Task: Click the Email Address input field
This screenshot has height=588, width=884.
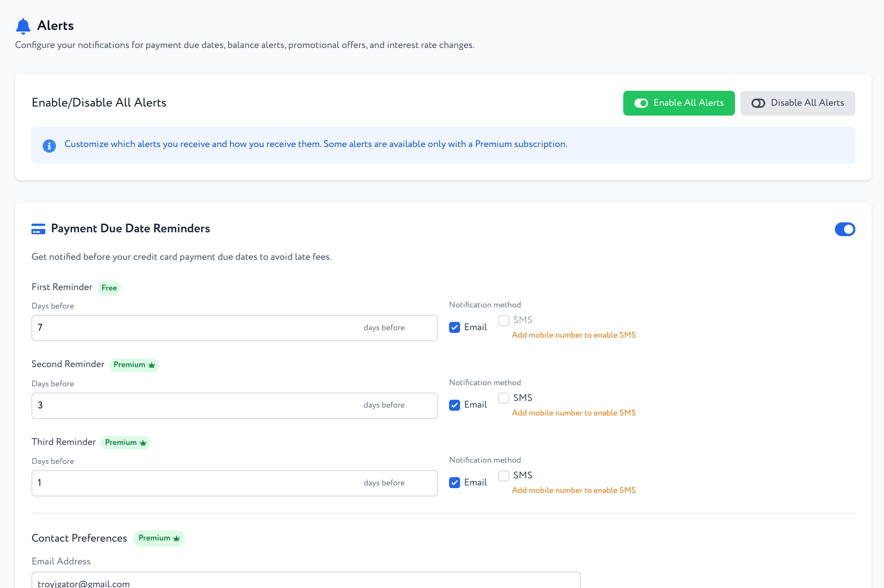Action: pyautogui.click(x=306, y=582)
